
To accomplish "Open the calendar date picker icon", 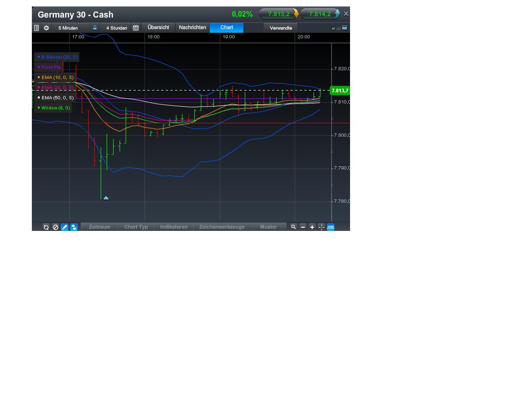I will [136, 28].
